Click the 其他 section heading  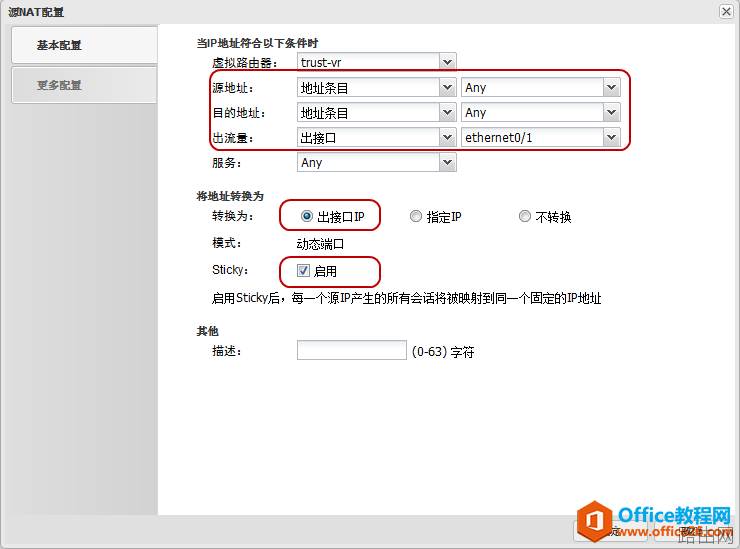pyautogui.click(x=207, y=331)
